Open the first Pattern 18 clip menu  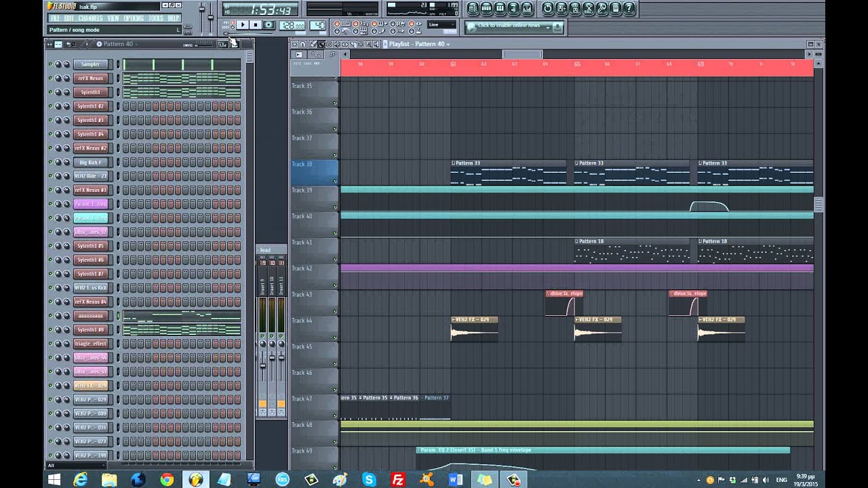(576, 241)
